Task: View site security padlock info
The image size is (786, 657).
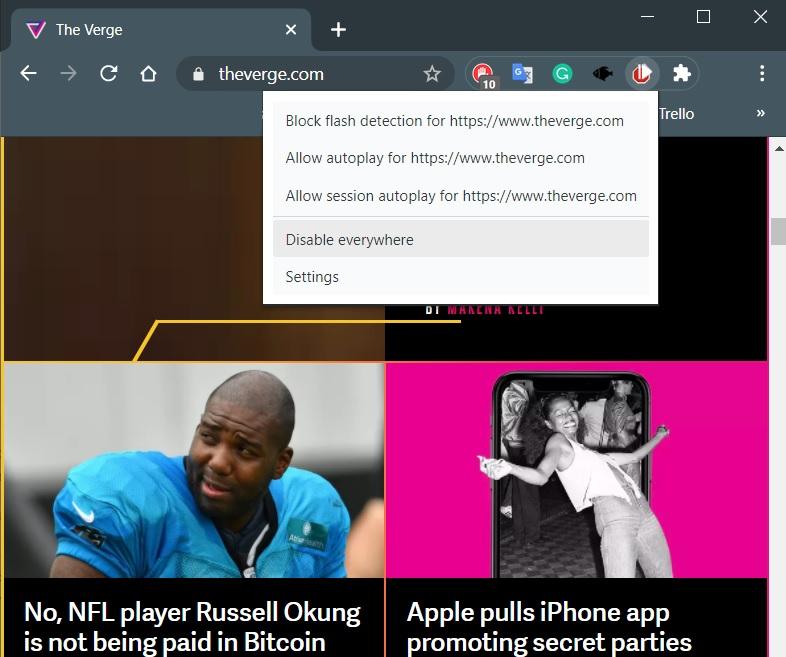Action: click(x=199, y=74)
